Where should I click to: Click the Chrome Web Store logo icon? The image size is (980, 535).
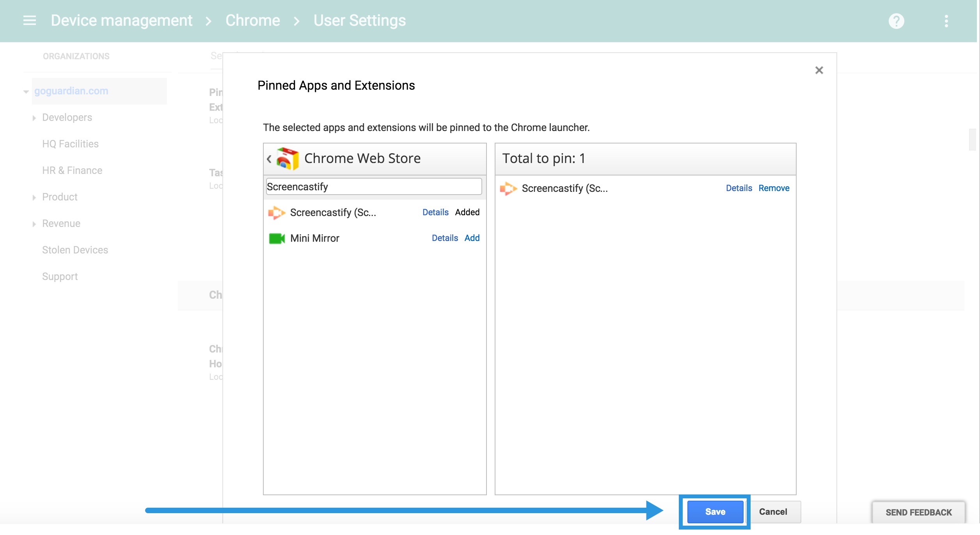(x=288, y=158)
